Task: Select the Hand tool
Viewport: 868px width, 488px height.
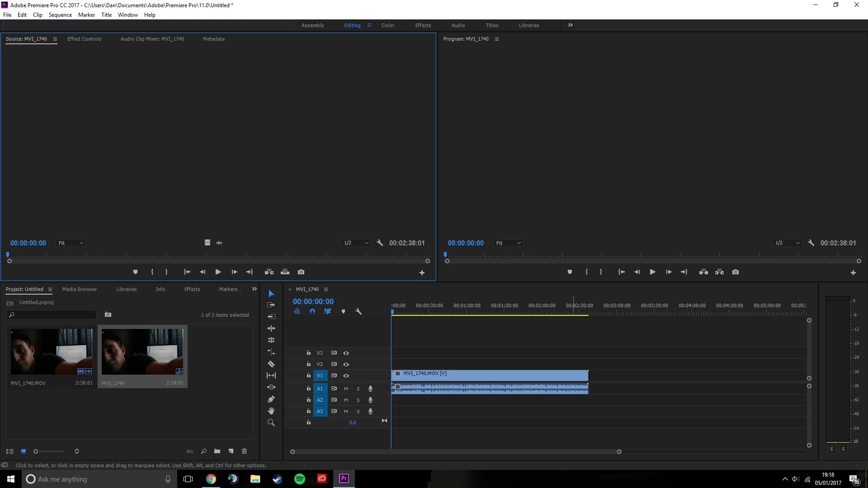Action: [271, 411]
